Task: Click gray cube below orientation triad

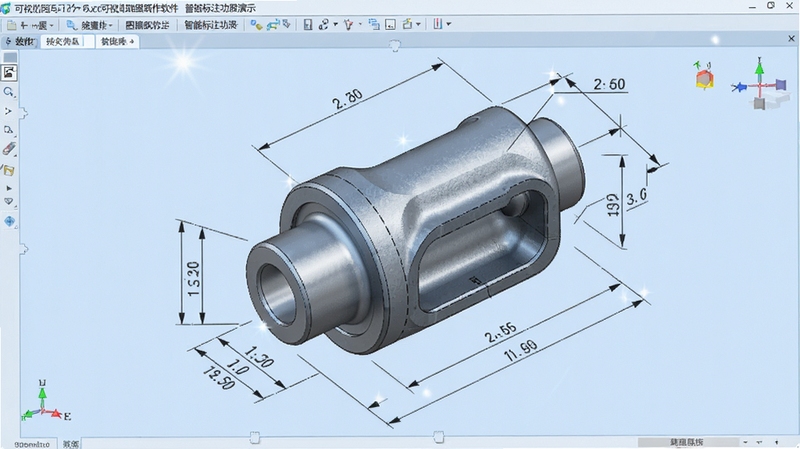Action: [x=759, y=104]
